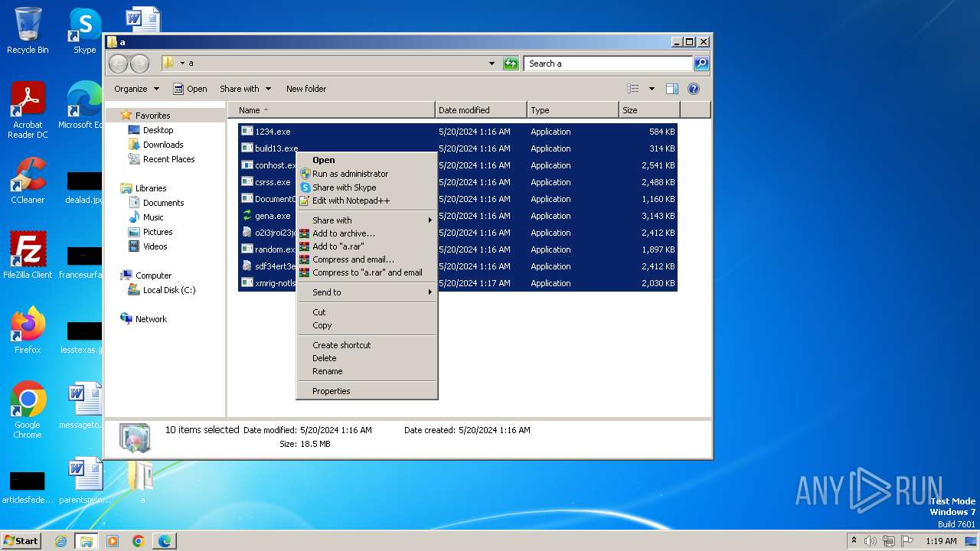
Task: Expand the Send to submenu
Action: (367, 292)
